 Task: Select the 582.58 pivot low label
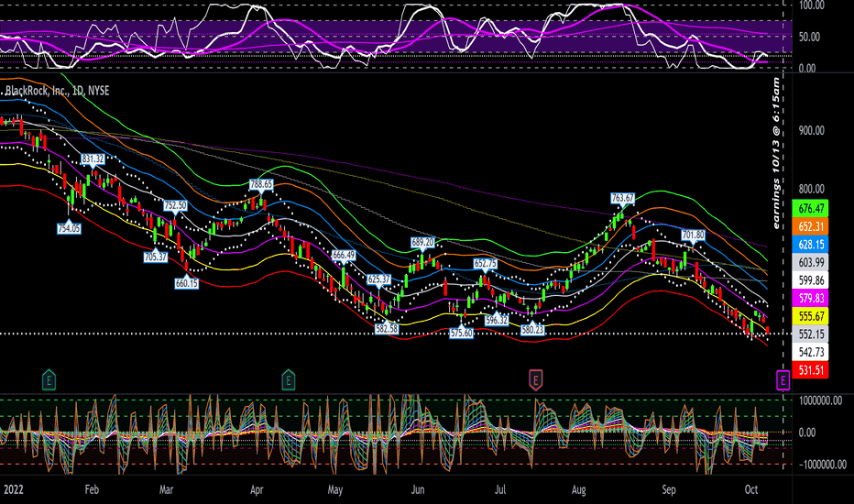coord(387,329)
